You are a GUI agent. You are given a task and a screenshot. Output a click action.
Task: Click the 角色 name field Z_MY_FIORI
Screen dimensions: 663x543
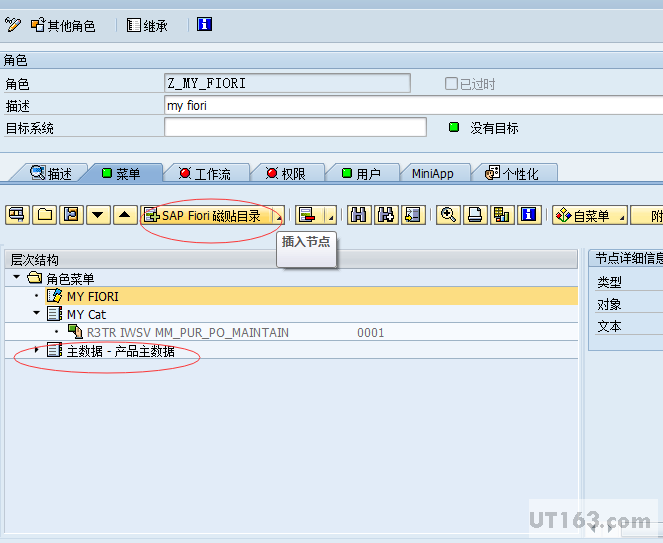[287, 83]
